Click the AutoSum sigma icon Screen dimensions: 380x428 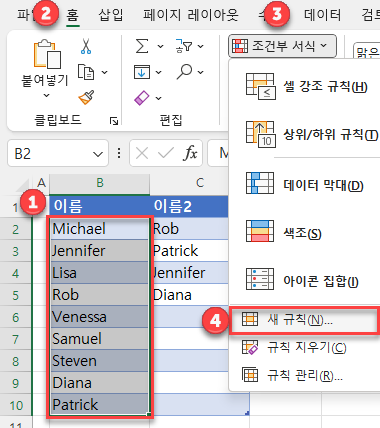(x=142, y=46)
